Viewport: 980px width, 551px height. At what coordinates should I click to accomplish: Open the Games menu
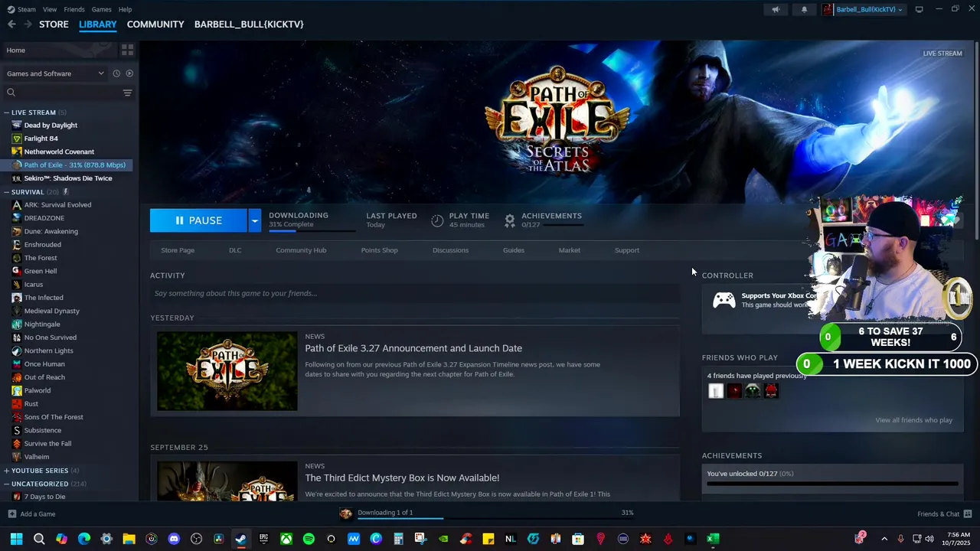[x=101, y=9]
